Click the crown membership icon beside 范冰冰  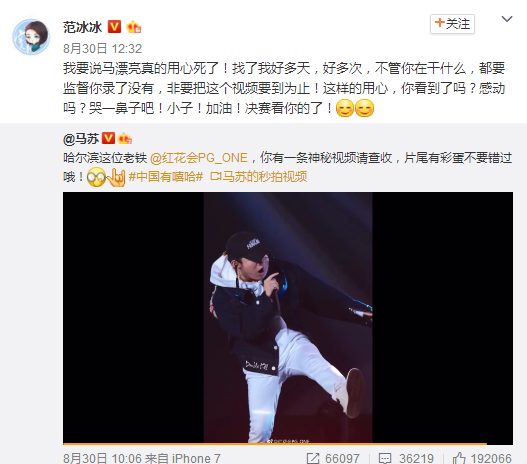click(133, 27)
